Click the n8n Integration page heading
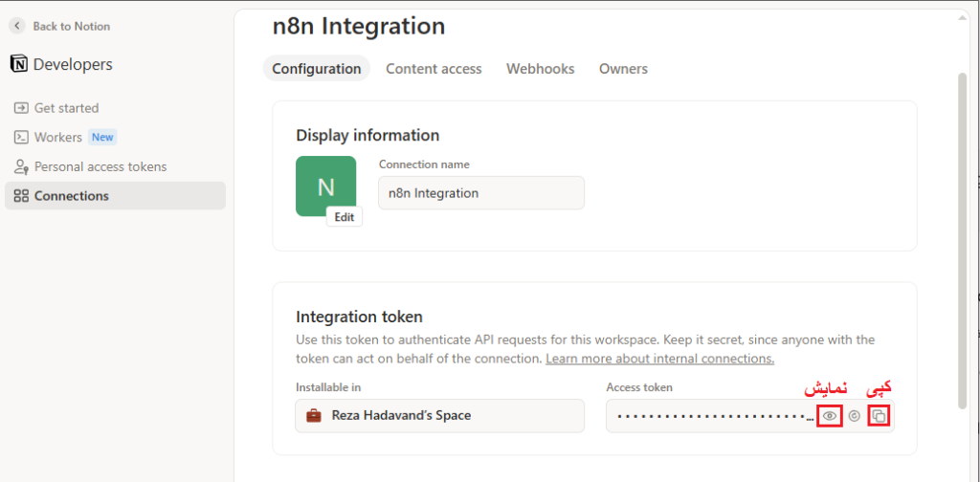Image resolution: width=980 pixels, height=482 pixels. [359, 26]
